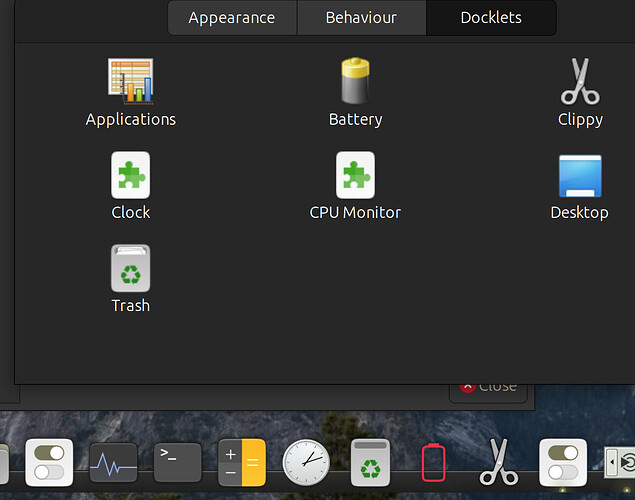Open the Clippy scissors in the dock
This screenshot has height=500, width=635.
coord(499,463)
